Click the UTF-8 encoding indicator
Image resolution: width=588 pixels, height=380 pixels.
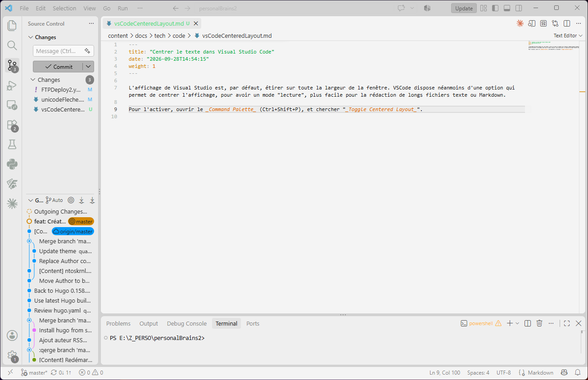(504, 372)
